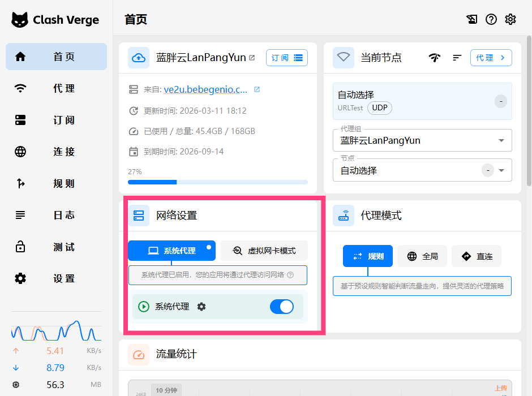Open help via the question mark icon

point(491,19)
